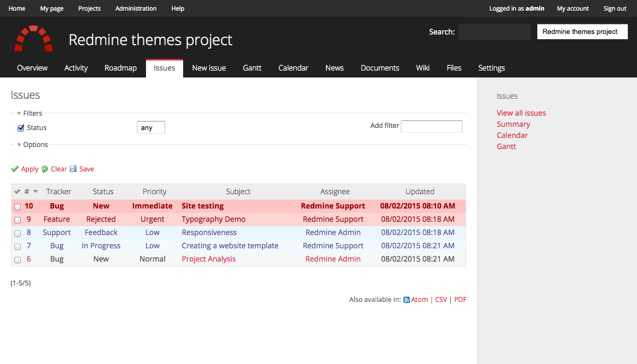Open the project Settings tab

coord(492,68)
